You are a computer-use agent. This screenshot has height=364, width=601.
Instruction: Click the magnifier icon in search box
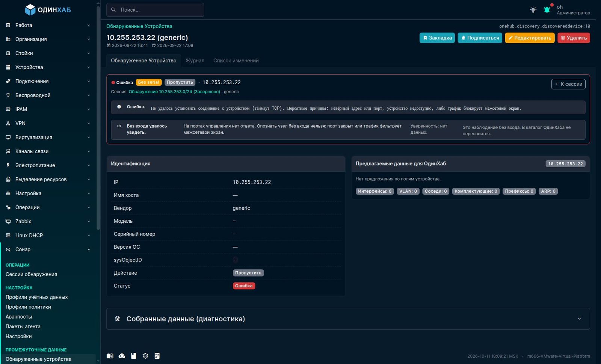(x=113, y=10)
